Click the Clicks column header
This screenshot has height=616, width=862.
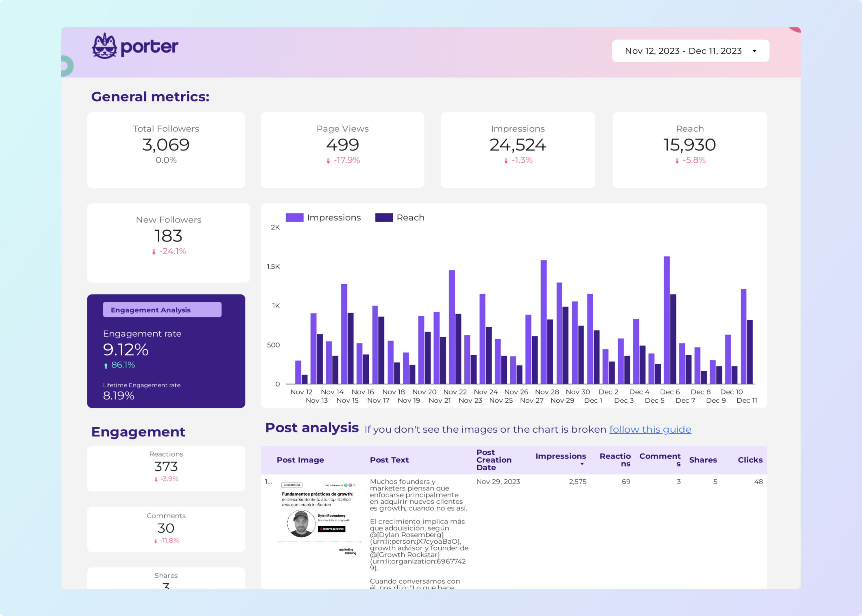pyautogui.click(x=750, y=460)
